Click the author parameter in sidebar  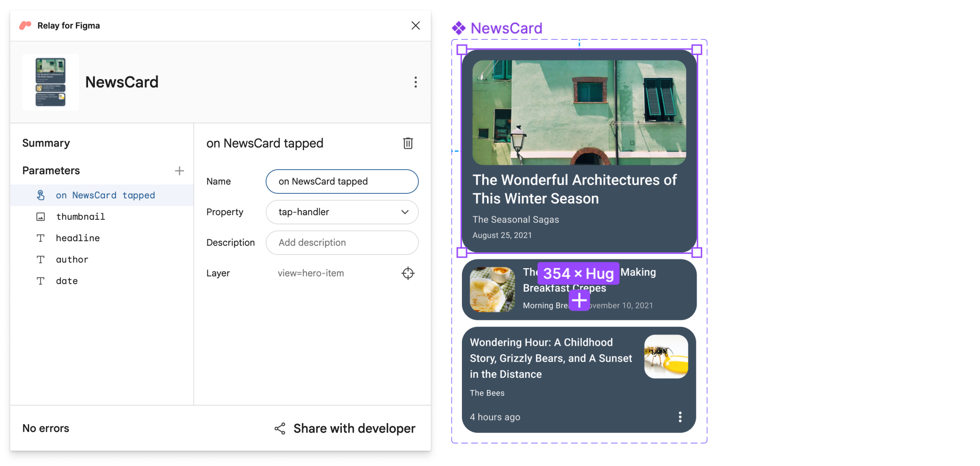pyautogui.click(x=71, y=258)
